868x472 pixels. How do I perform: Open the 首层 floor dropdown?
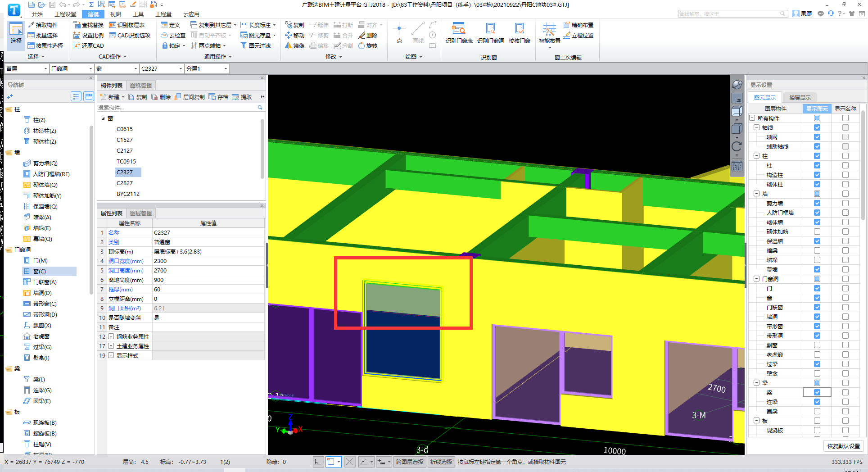tap(27, 68)
